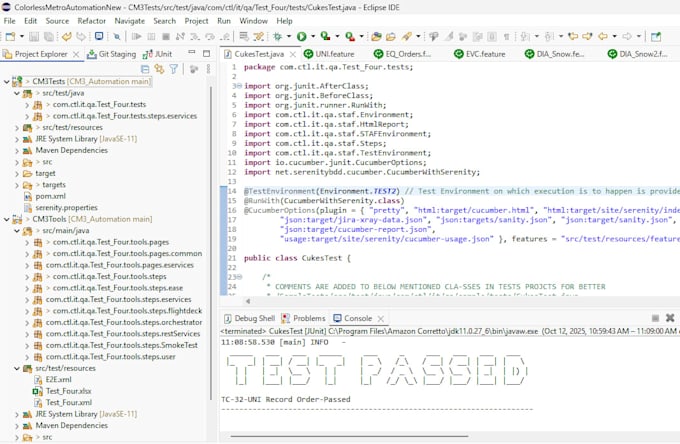Open the Project menu

click(x=196, y=21)
